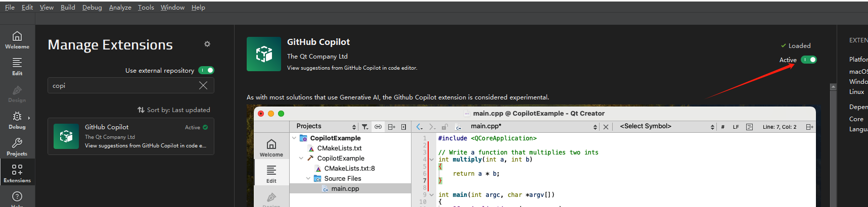Switch to Debug mode in the sidebar
The height and width of the screenshot is (207, 868).
[x=17, y=120]
